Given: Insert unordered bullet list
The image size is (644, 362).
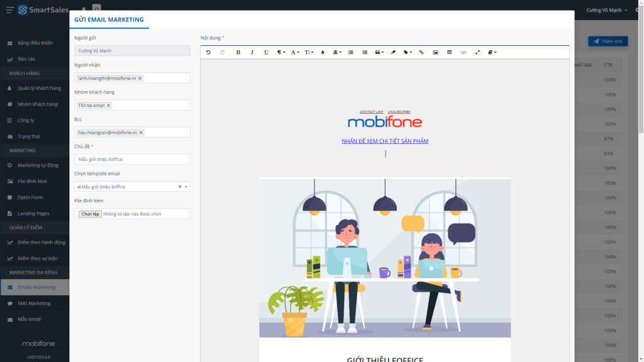Looking at the screenshot, I should (365, 52).
